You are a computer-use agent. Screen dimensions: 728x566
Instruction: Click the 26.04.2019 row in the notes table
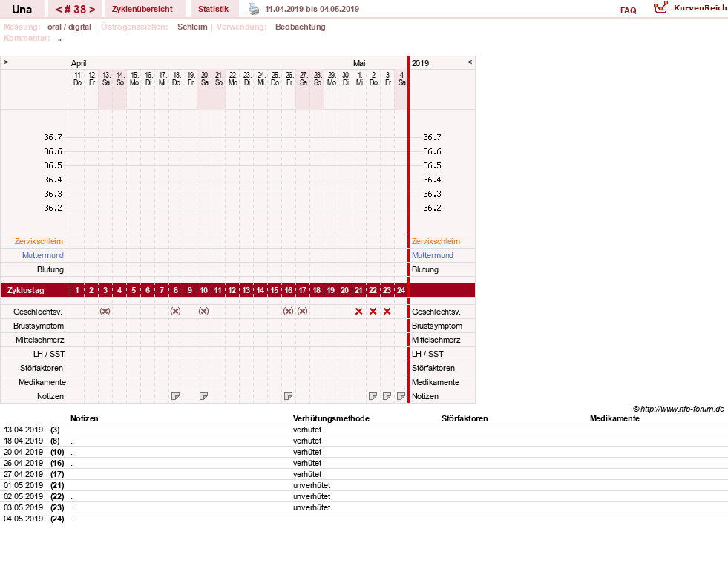click(364, 463)
